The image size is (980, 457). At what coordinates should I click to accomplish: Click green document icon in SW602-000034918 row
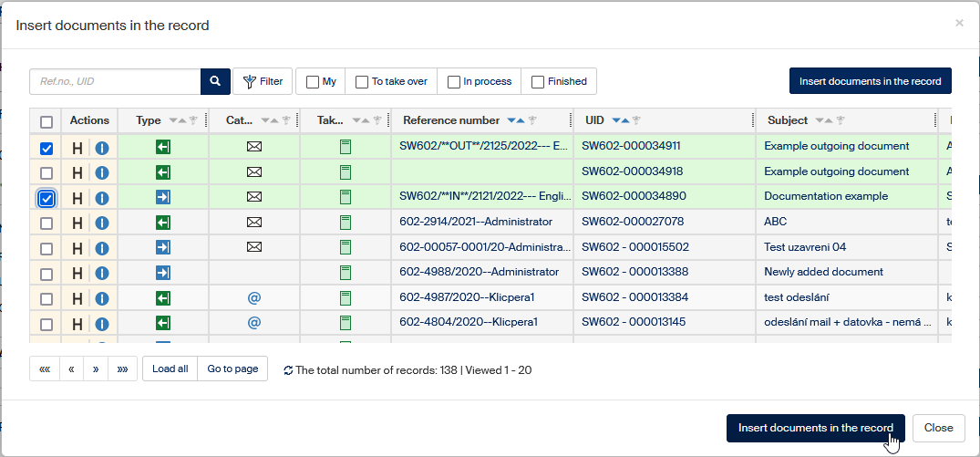coord(346,172)
